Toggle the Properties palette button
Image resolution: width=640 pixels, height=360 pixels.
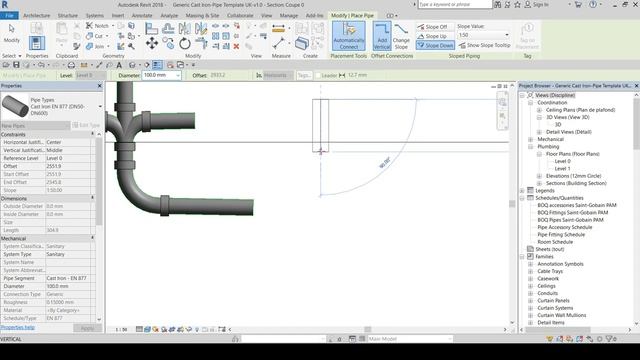point(36,43)
